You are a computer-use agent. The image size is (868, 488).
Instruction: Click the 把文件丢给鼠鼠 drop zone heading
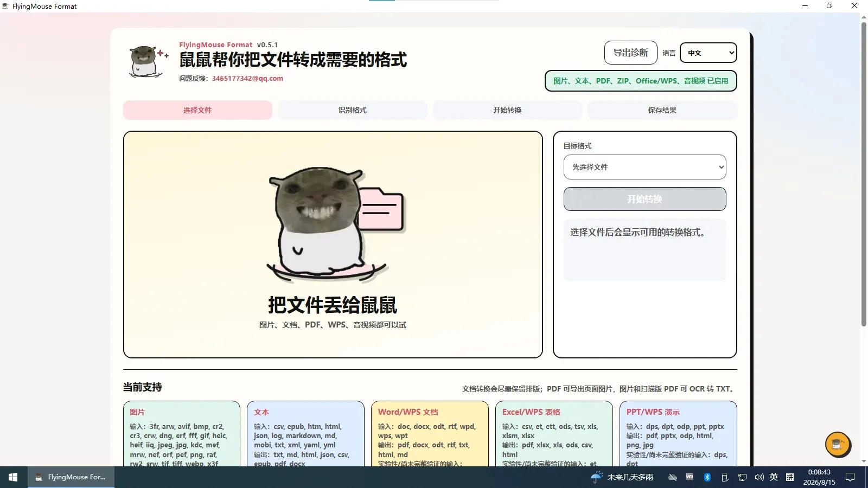point(333,305)
